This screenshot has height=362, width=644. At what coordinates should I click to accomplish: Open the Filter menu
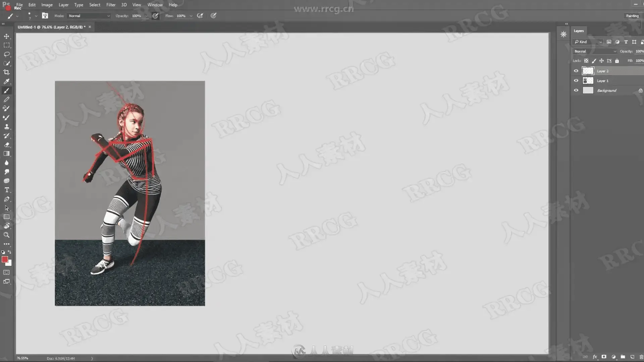(x=111, y=5)
